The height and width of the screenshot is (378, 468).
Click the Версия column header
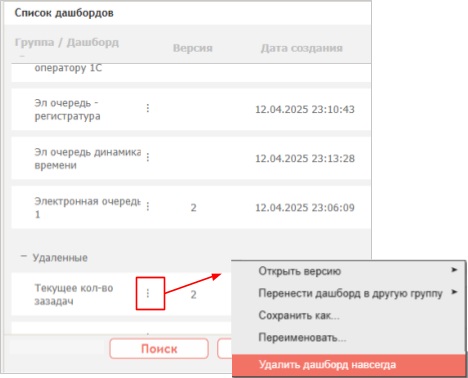pos(193,48)
